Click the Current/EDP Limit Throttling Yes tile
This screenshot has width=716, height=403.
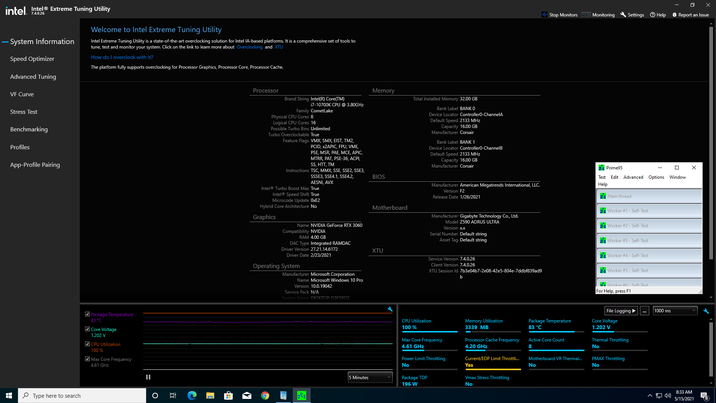tap(493, 362)
